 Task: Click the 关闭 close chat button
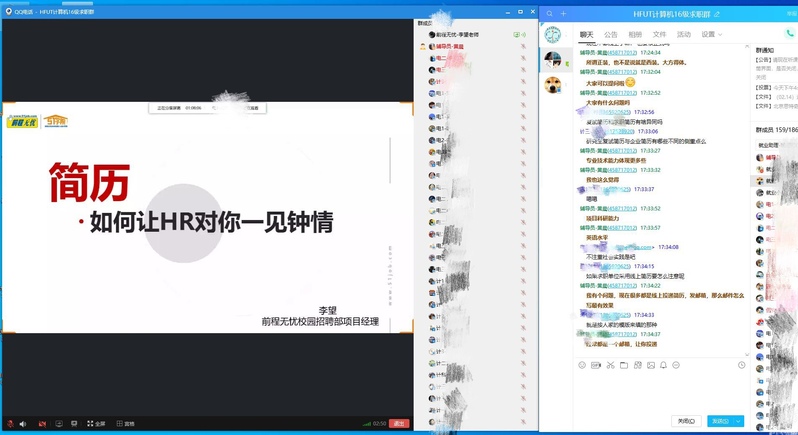pos(686,421)
